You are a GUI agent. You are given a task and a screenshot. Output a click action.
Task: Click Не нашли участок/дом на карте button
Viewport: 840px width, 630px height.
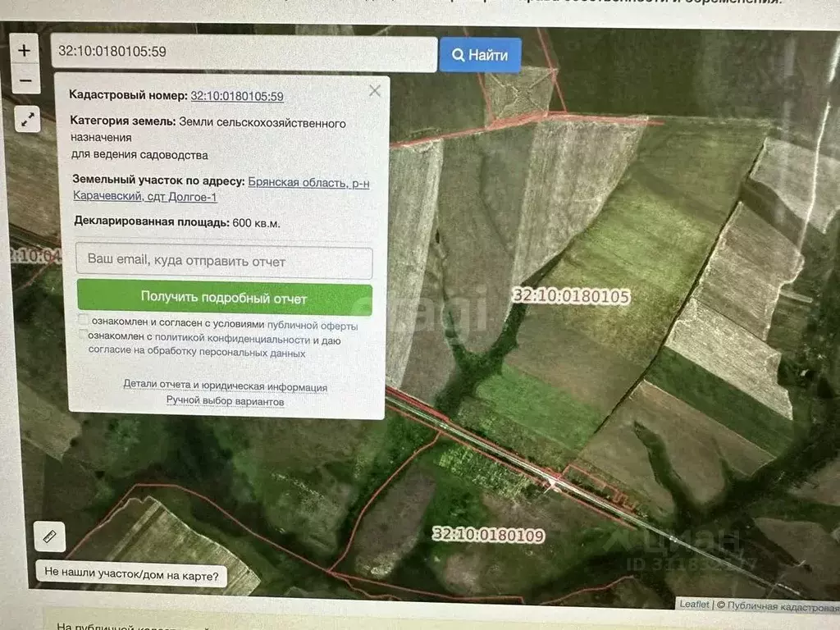131,576
